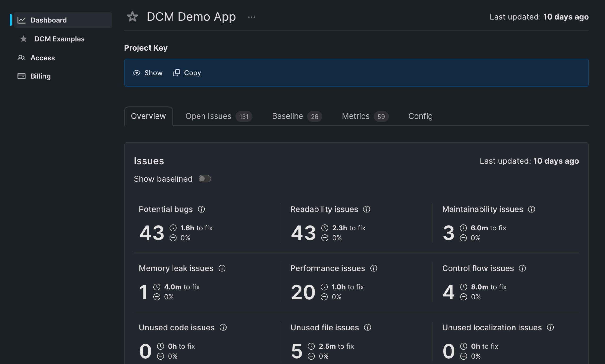
Task: Click clock icon beside 1.6h to fix
Action: [x=173, y=228]
